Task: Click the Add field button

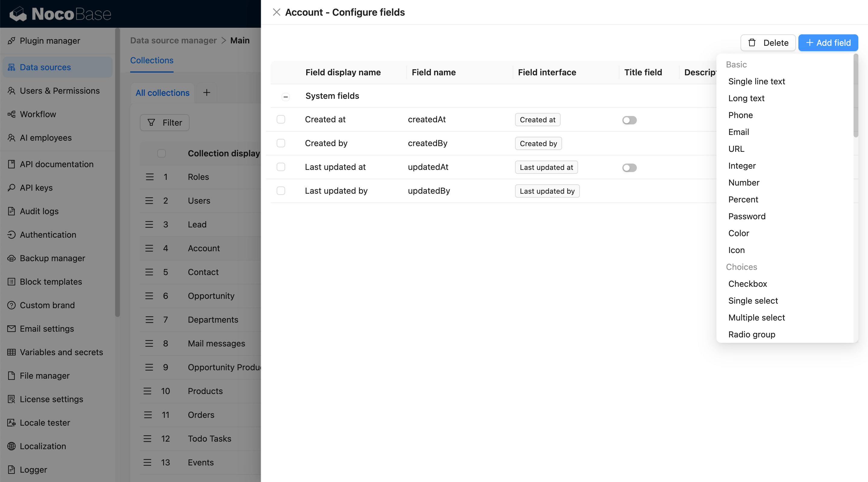Action: click(828, 42)
